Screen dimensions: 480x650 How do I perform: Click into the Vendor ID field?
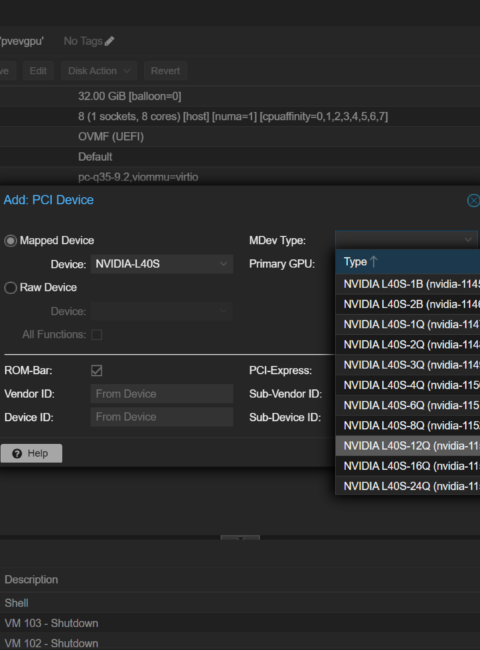pyautogui.click(x=162, y=394)
